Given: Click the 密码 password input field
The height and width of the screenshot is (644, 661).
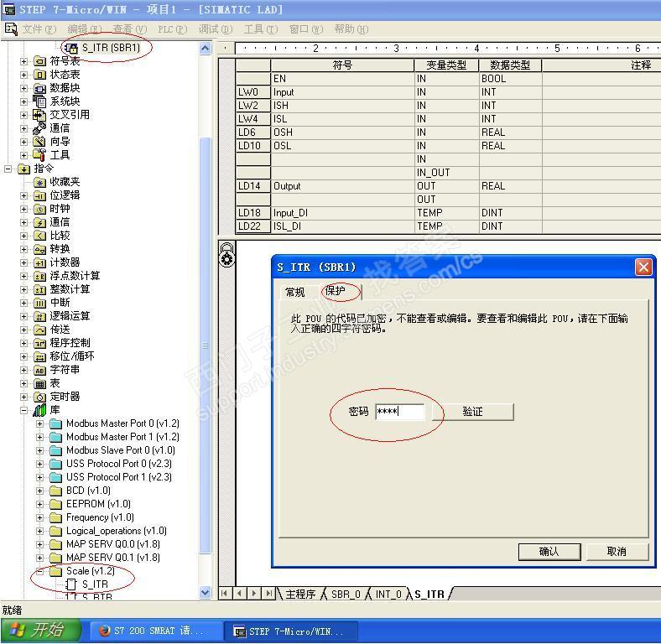Looking at the screenshot, I should coord(399,412).
